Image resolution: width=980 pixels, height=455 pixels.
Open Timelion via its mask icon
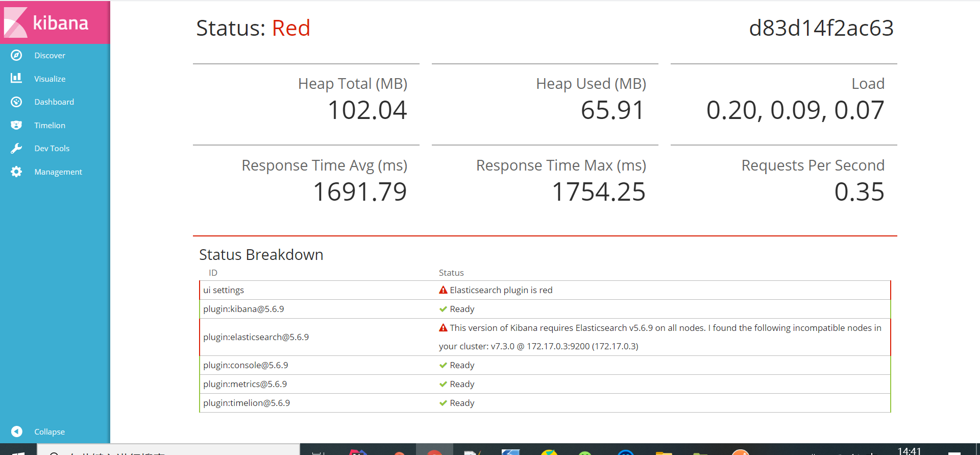click(x=16, y=125)
